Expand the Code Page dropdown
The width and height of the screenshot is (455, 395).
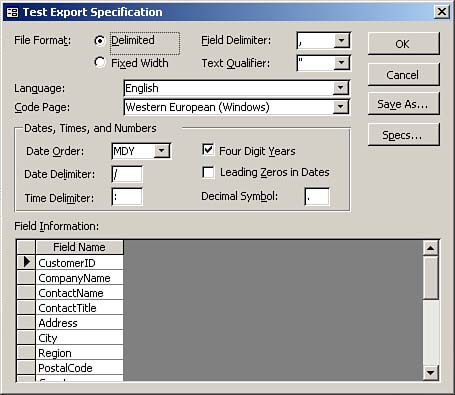tap(340, 107)
